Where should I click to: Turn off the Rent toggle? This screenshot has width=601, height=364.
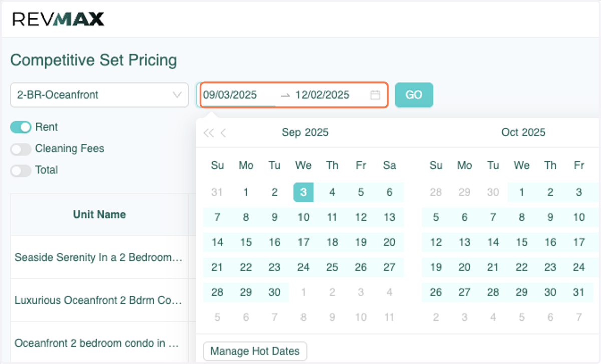point(21,127)
